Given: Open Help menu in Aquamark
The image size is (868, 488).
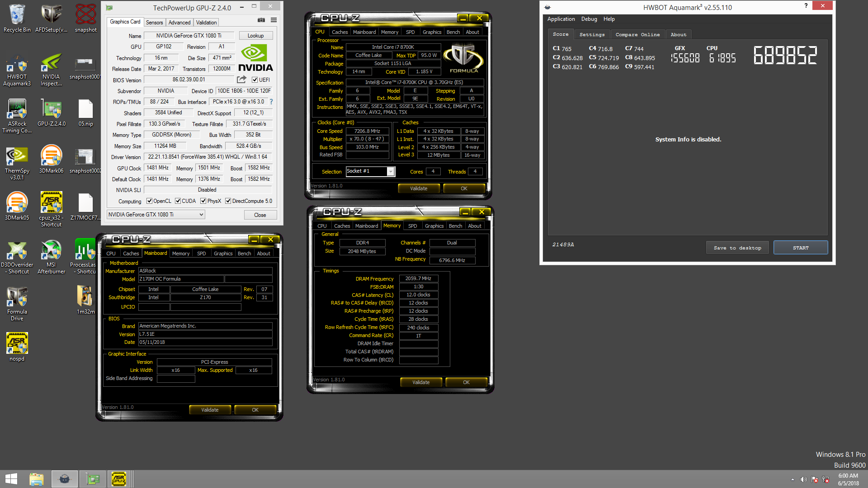Looking at the screenshot, I should tap(609, 19).
